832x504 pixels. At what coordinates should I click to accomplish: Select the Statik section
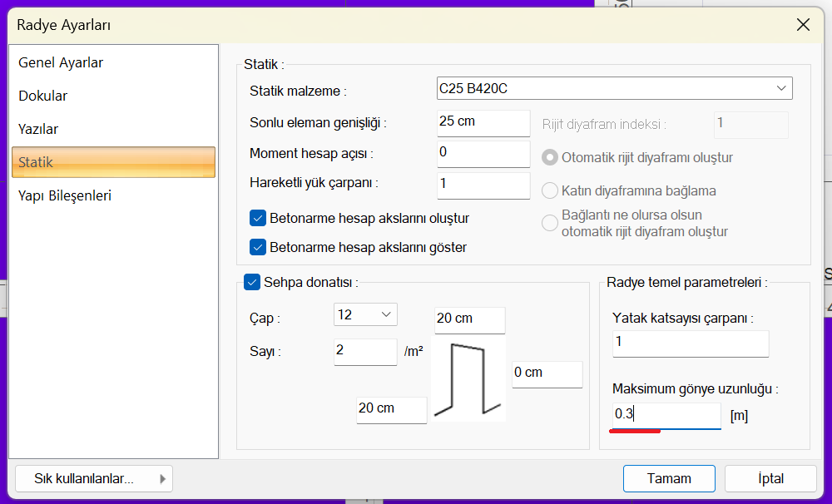[x=113, y=162]
